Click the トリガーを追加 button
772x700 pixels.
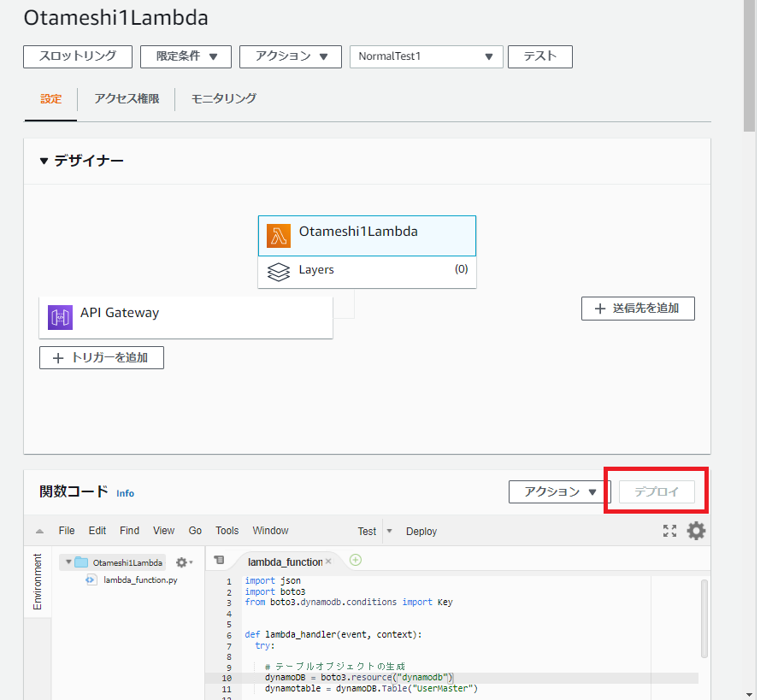click(x=102, y=358)
